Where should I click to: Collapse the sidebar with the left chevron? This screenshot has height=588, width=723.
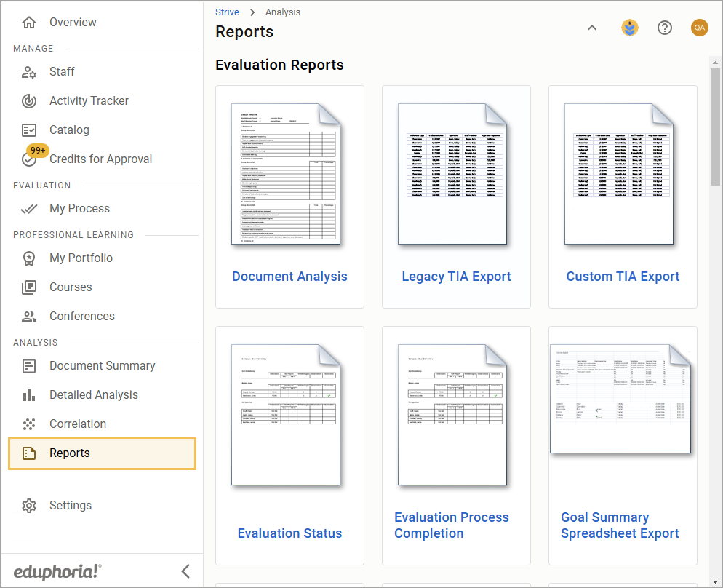tap(185, 571)
